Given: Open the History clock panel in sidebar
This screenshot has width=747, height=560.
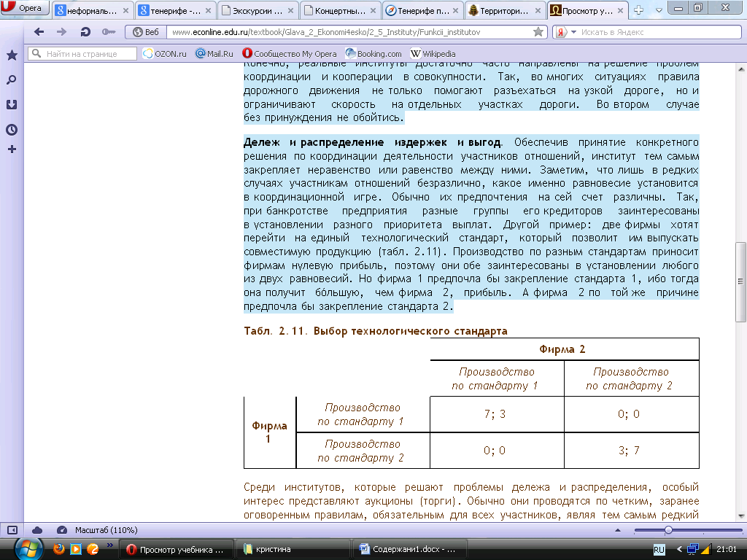Looking at the screenshot, I should (x=12, y=130).
